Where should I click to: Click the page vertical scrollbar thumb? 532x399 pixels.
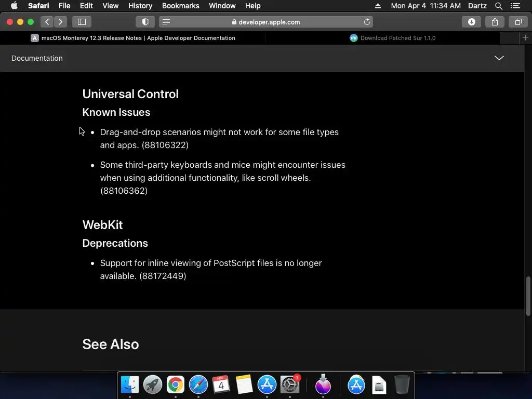[x=528, y=296]
